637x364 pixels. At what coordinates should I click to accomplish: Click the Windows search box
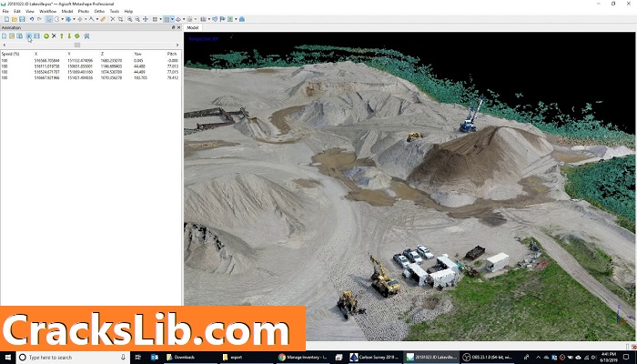point(73,357)
